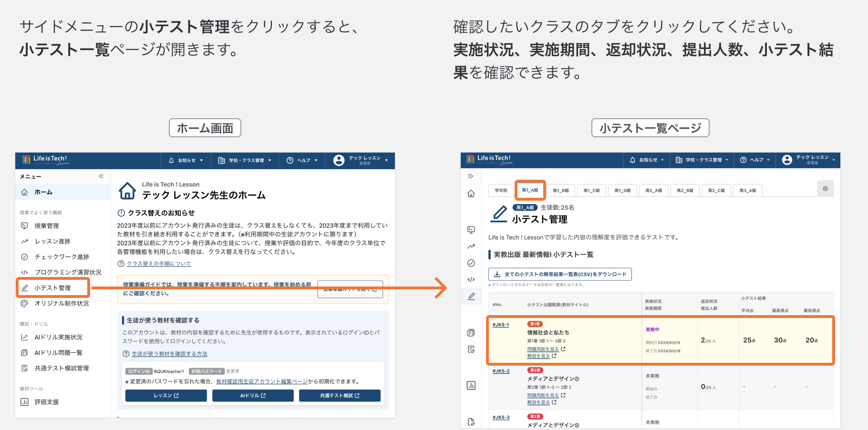Click the 実施中 status in #JKS-1 row

click(652, 329)
